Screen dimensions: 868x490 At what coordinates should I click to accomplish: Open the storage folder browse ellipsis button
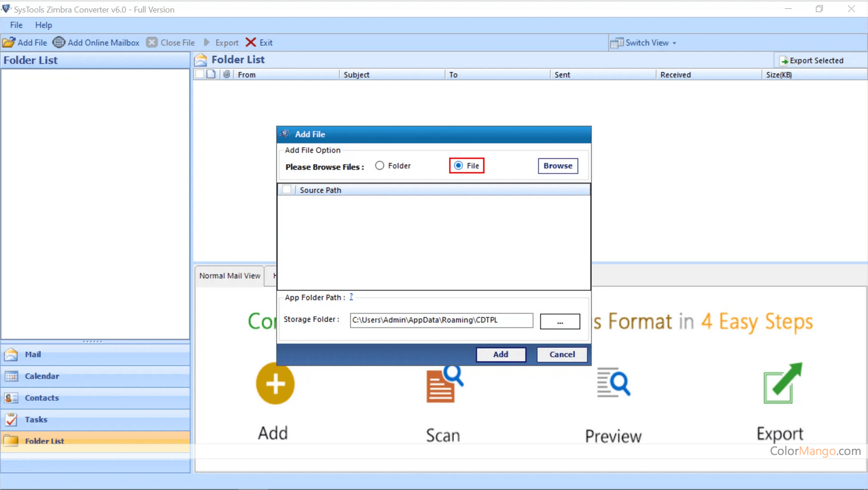(x=559, y=322)
